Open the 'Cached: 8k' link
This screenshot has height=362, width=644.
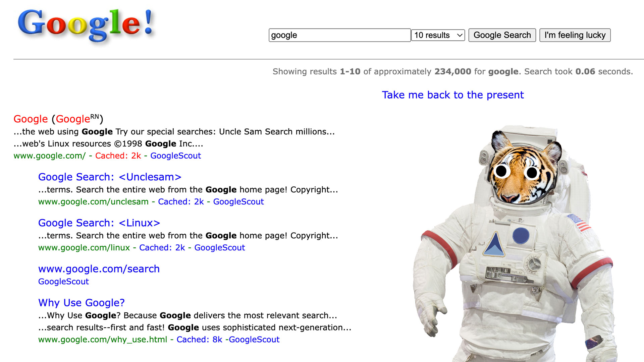(200, 340)
